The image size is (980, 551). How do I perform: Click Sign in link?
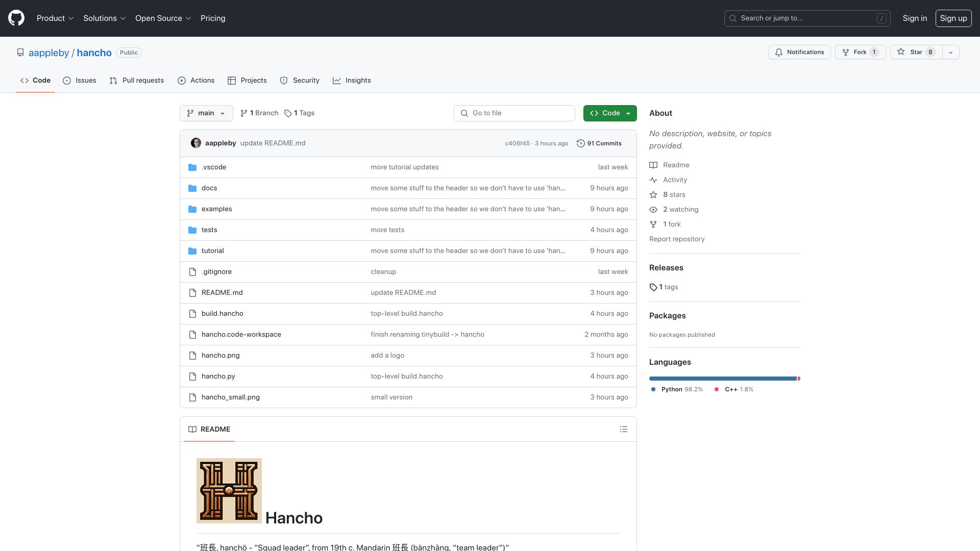coord(915,18)
